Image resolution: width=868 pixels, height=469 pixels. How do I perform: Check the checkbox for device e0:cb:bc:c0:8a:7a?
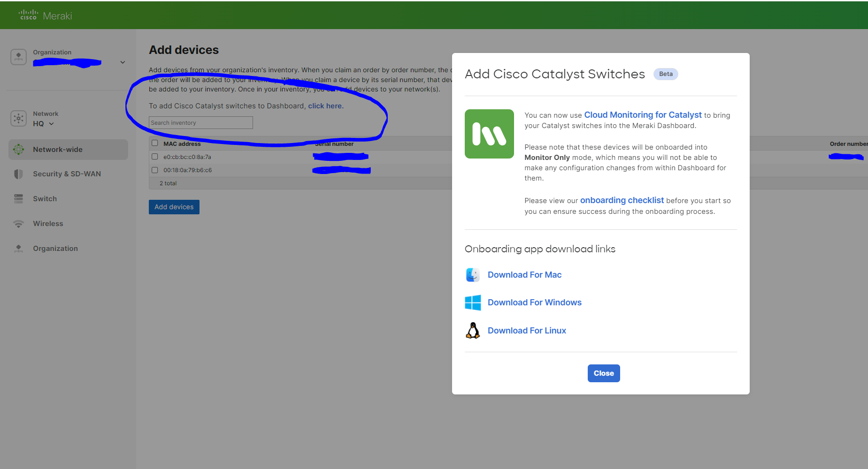[x=155, y=156]
